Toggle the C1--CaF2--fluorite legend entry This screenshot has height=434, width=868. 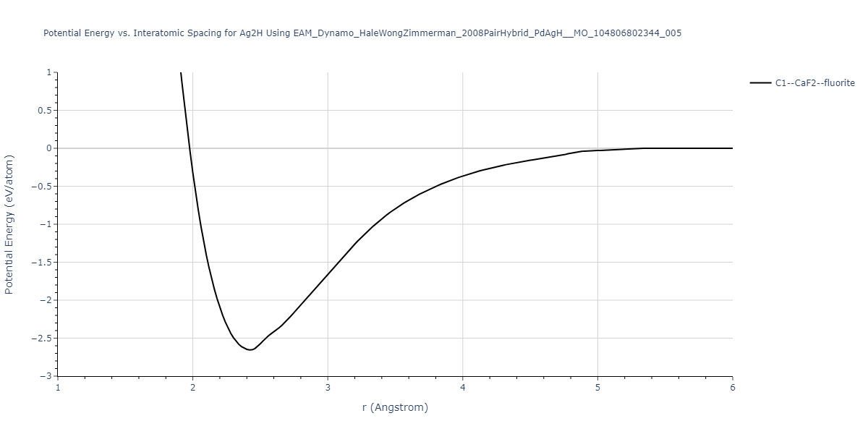(802, 83)
